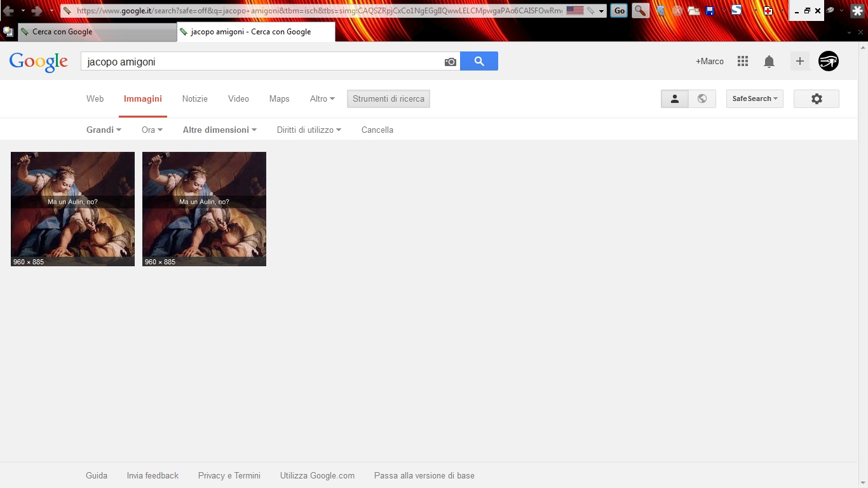868x488 pixels.
Task: Open the first painting thumbnail result
Action: tap(72, 209)
